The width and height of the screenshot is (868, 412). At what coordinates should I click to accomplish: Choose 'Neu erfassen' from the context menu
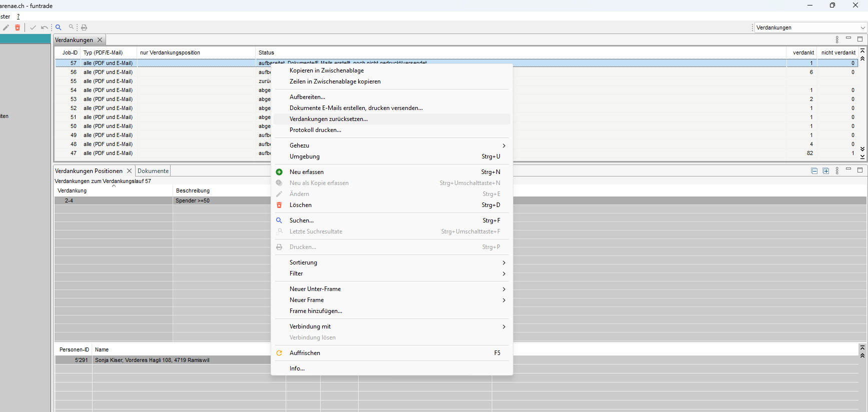click(307, 172)
